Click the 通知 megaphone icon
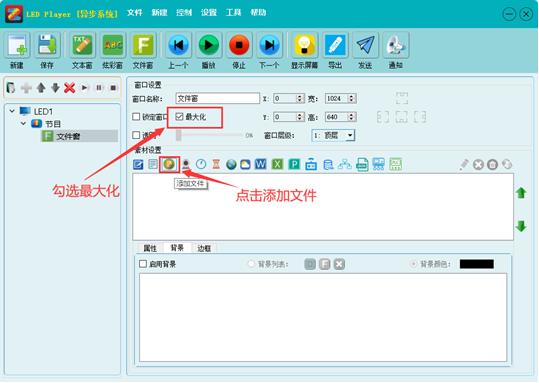 (396, 45)
